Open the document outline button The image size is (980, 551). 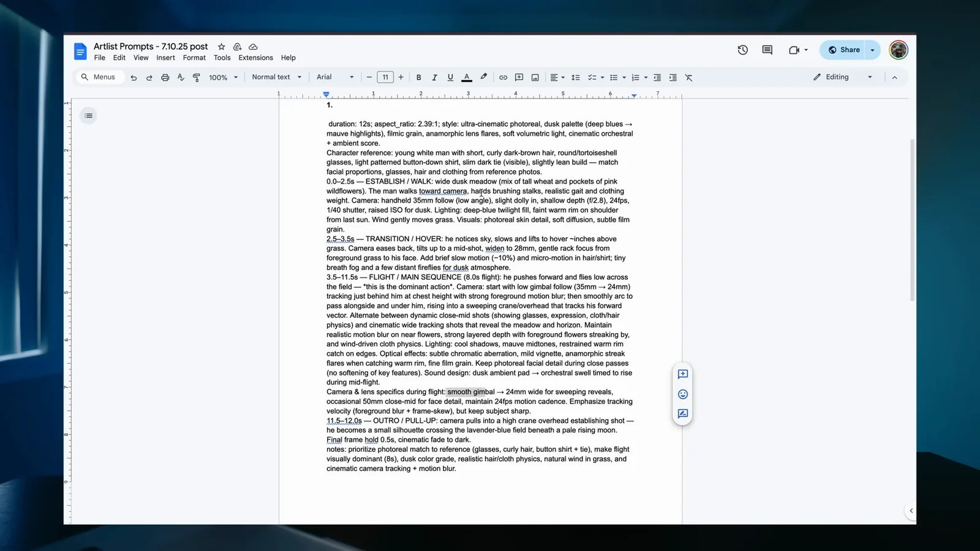[89, 116]
